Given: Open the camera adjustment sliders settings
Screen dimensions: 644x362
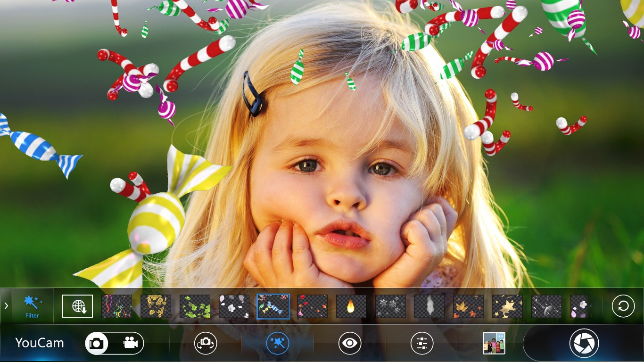Looking at the screenshot, I should click(422, 343).
